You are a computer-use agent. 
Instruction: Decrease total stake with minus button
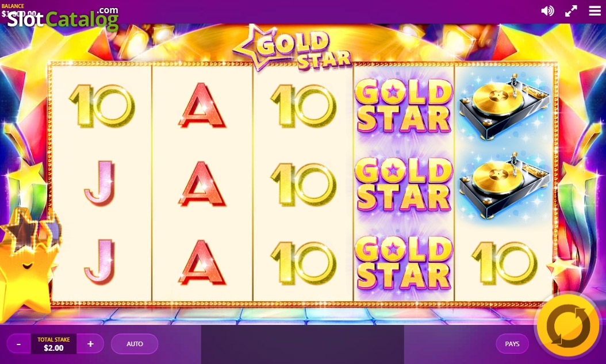click(x=19, y=343)
